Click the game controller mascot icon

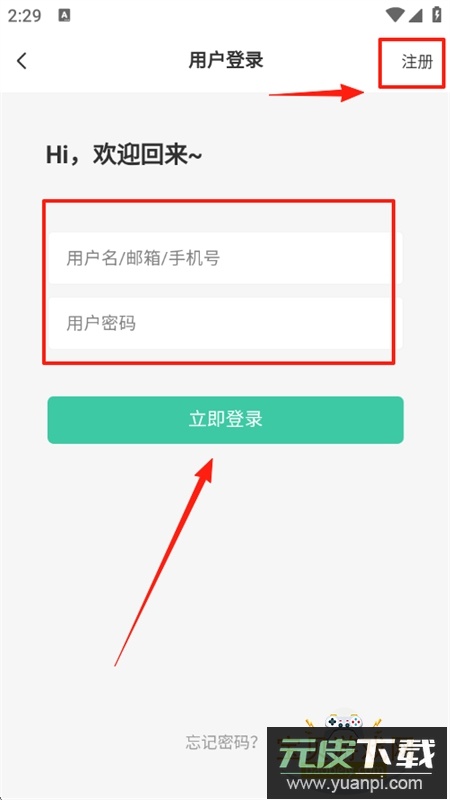[x=344, y=723]
